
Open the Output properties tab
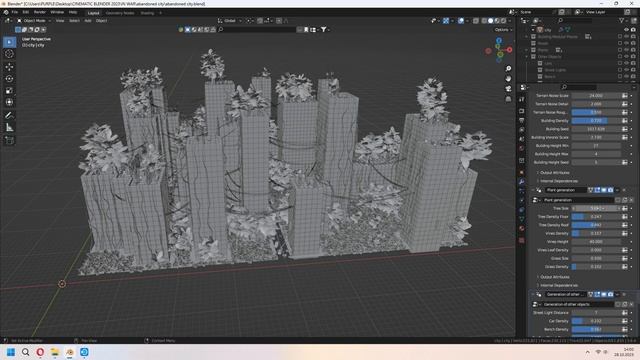coord(522,120)
